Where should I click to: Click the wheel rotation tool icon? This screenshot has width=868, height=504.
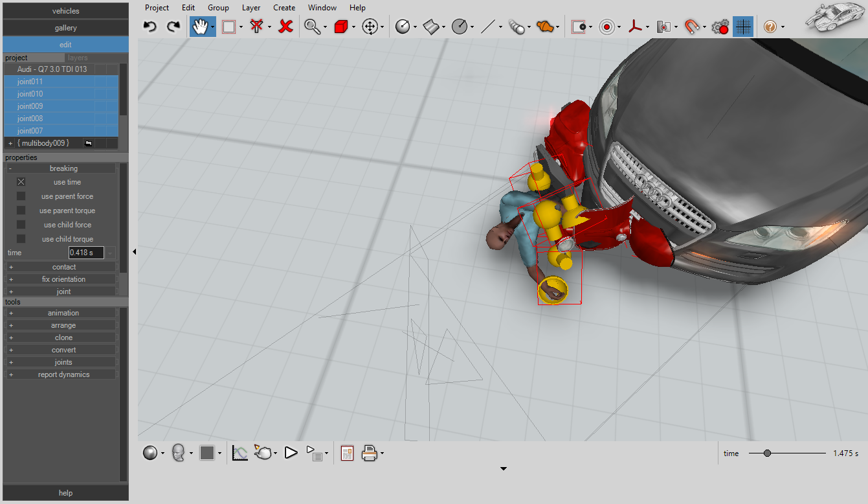(x=403, y=27)
